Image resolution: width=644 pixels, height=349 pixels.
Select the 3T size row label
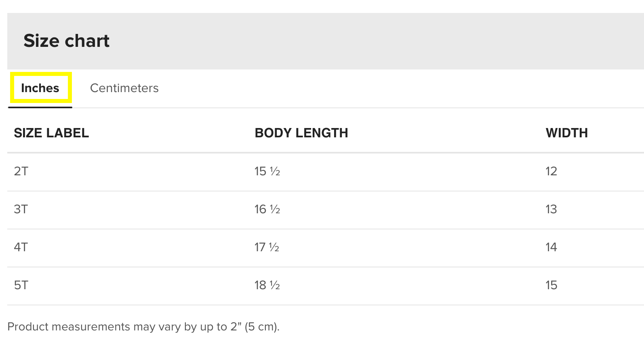click(21, 209)
